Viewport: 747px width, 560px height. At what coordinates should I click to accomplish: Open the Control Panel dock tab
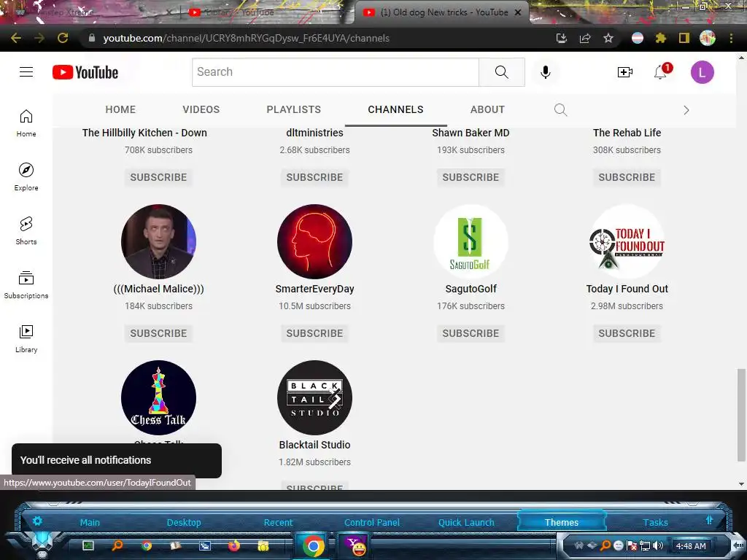pos(372,522)
